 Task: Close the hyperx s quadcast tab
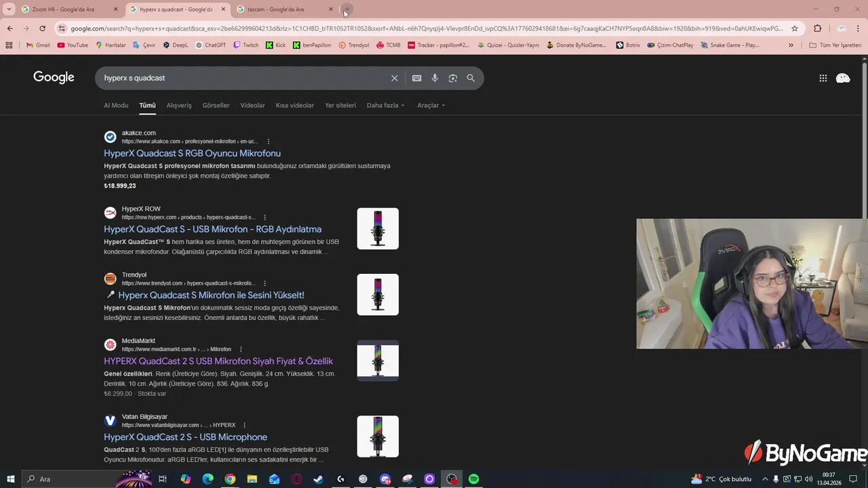pyautogui.click(x=222, y=9)
